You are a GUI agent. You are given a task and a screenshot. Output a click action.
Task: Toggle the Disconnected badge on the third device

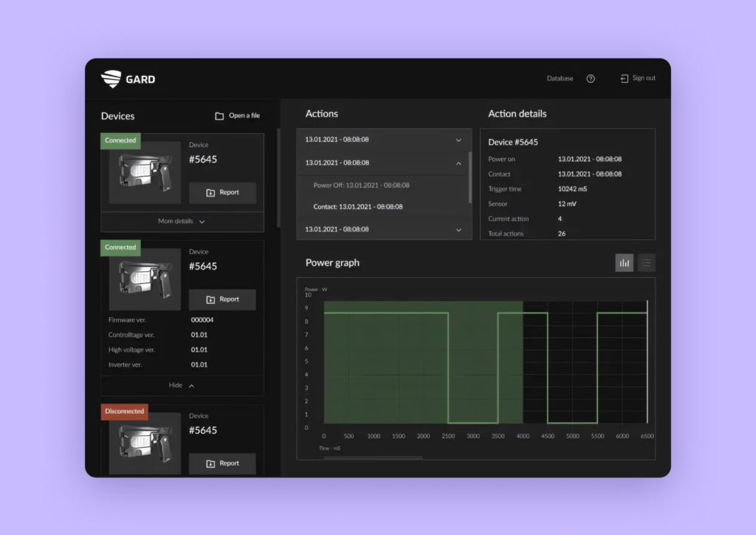(124, 412)
